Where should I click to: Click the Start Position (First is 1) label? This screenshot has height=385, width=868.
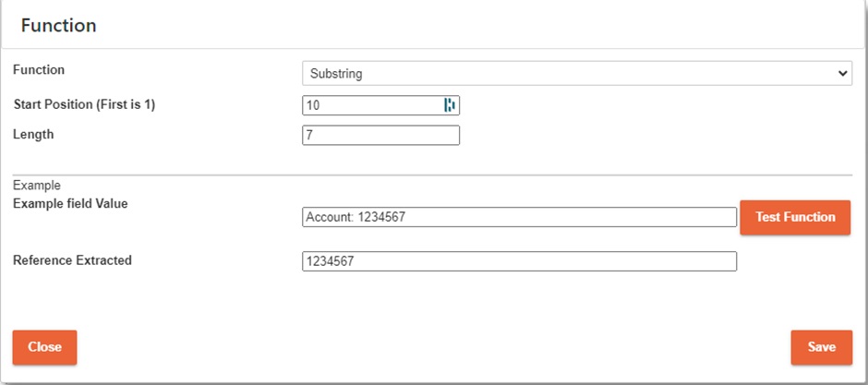(84, 104)
